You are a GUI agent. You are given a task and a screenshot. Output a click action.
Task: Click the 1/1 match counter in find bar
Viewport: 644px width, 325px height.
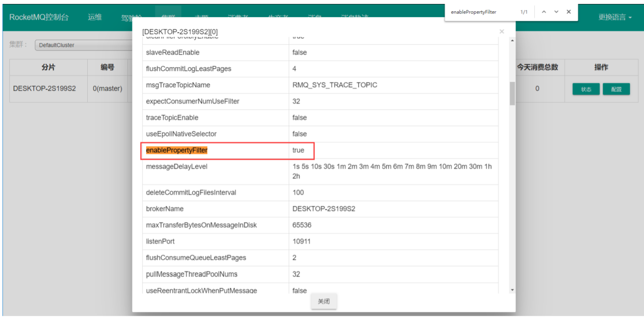pyautogui.click(x=524, y=12)
